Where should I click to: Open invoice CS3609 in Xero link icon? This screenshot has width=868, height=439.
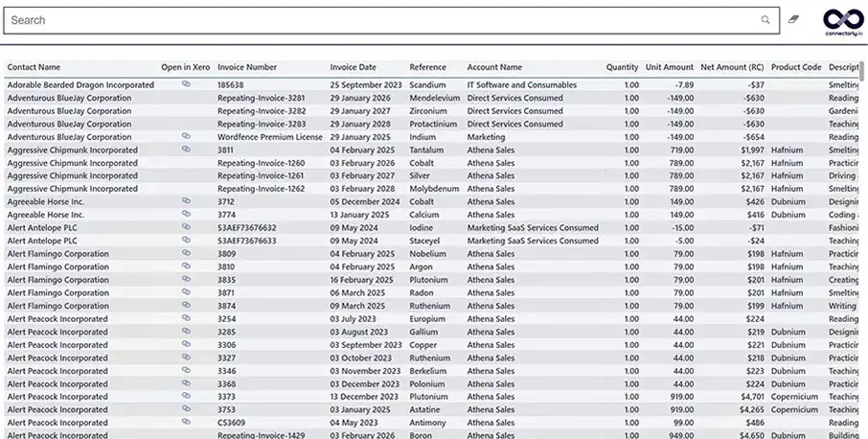186,422
